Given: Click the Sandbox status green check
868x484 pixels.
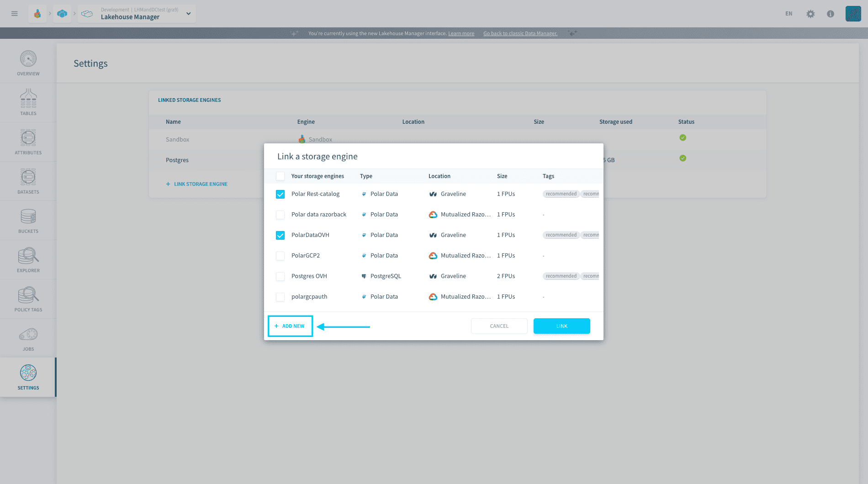Looking at the screenshot, I should pos(683,137).
